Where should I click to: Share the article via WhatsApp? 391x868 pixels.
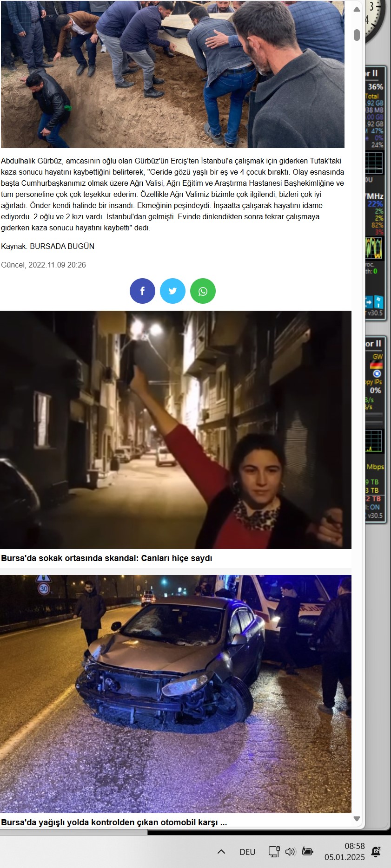(203, 291)
